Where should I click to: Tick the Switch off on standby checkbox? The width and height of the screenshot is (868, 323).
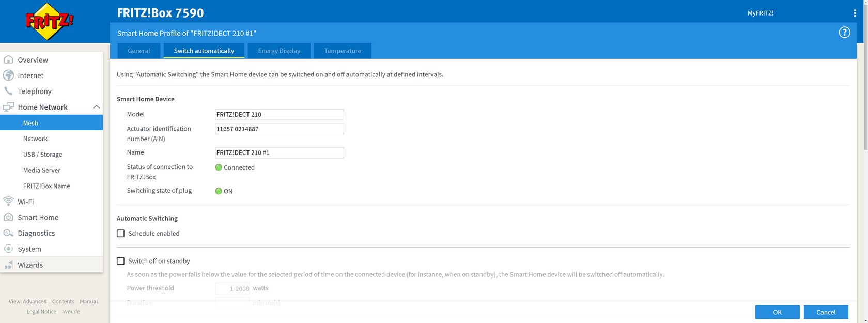point(121,261)
